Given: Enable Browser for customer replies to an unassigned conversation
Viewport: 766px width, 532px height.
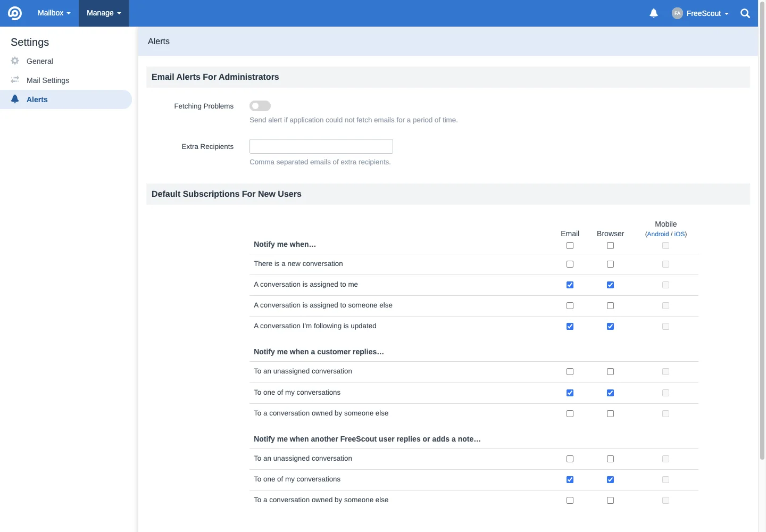Looking at the screenshot, I should tap(610, 372).
